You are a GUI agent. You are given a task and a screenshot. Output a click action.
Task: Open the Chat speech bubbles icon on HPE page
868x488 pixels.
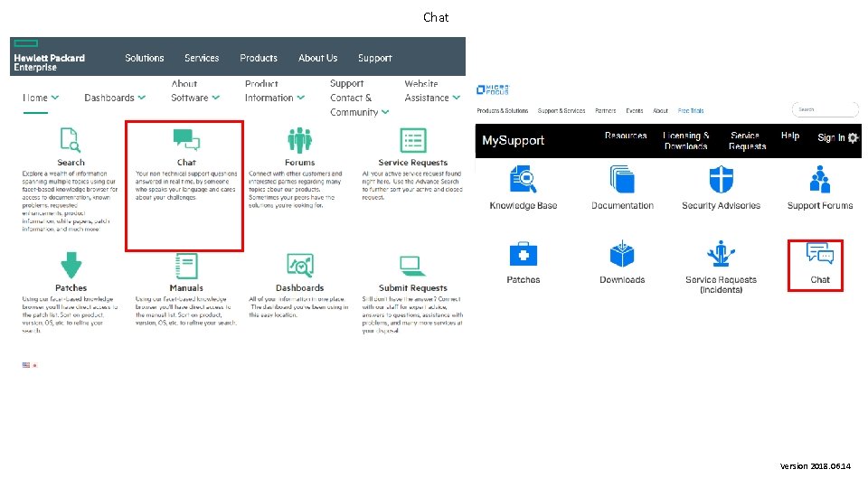tap(186, 139)
